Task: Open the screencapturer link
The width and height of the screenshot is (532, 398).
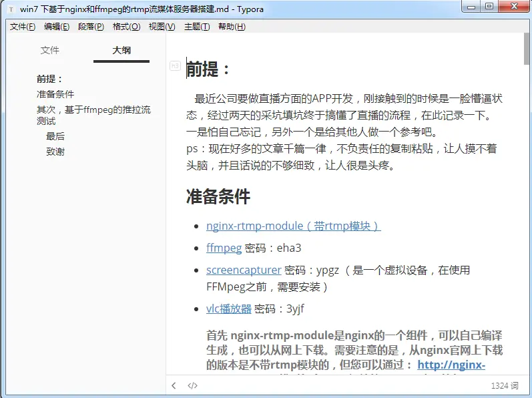Action: [x=244, y=270]
